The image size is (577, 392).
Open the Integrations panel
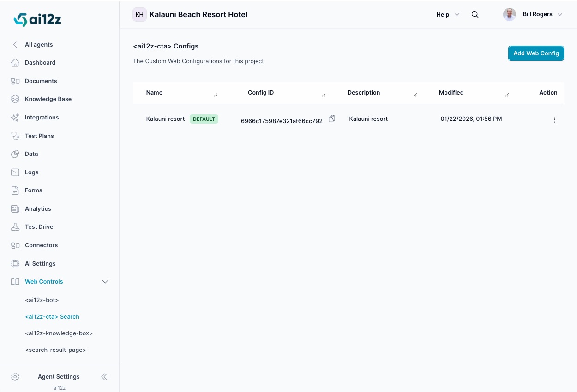coord(42,117)
